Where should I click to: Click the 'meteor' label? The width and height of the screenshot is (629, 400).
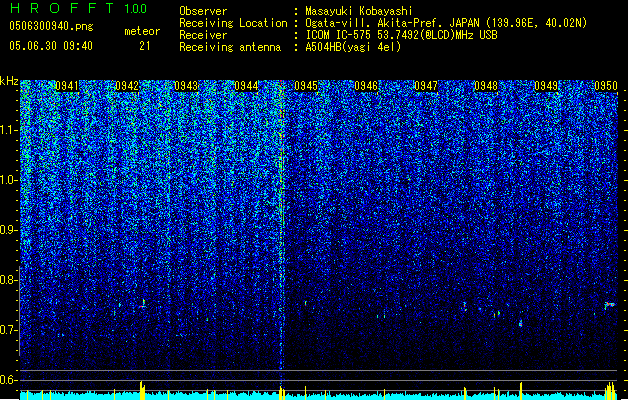click(x=142, y=31)
